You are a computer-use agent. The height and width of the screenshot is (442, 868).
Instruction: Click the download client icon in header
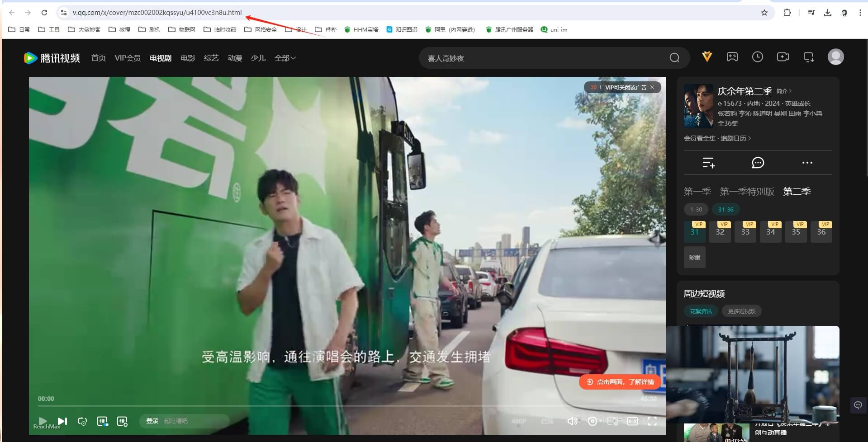(x=809, y=57)
